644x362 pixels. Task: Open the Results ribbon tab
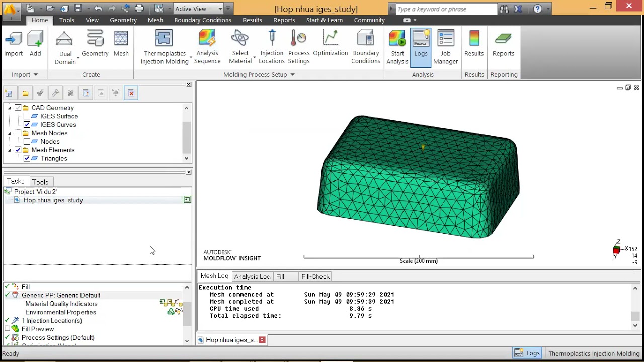(x=252, y=20)
